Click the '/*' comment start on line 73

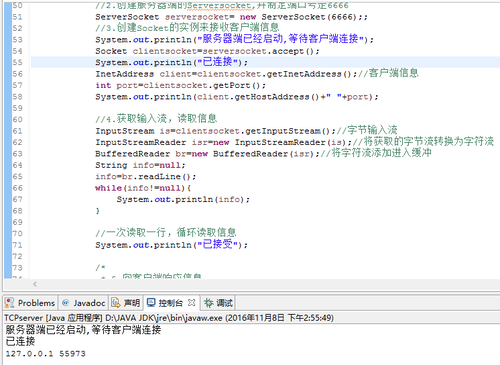tap(100, 268)
